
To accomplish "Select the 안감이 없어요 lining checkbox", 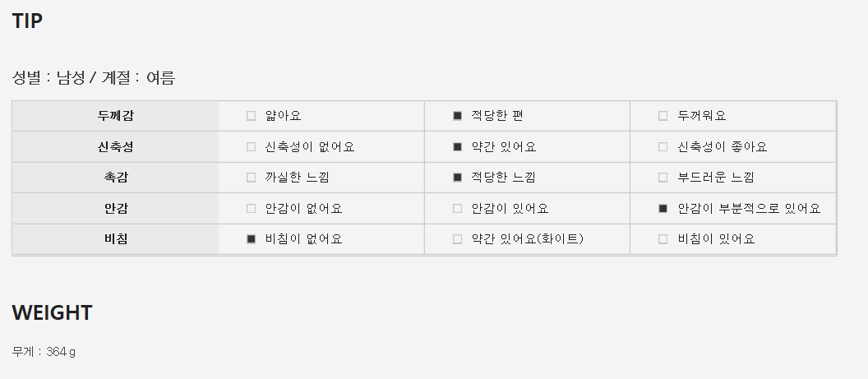I will tap(252, 209).
